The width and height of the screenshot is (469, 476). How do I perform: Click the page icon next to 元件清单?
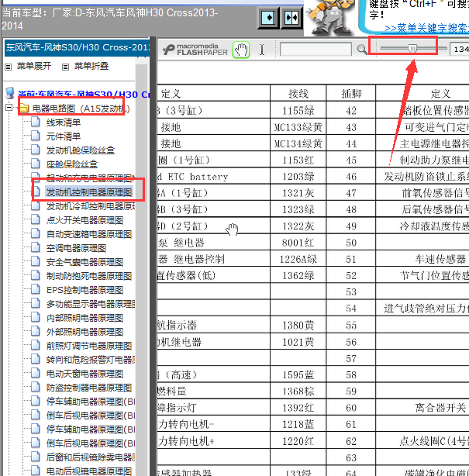[x=36, y=136]
